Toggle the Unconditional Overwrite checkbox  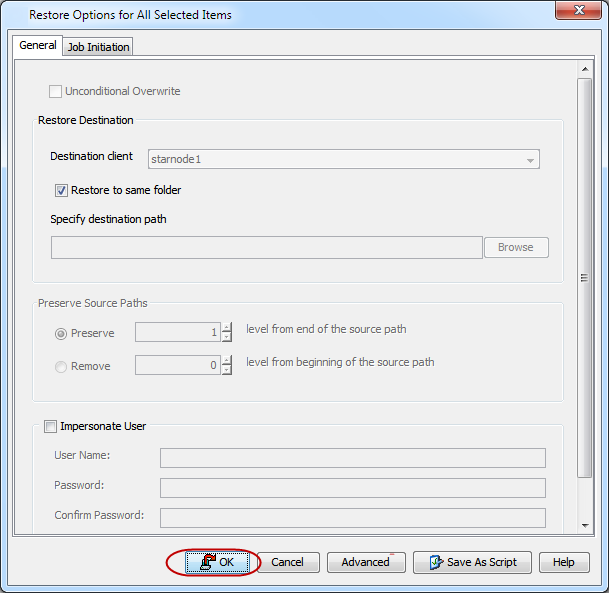(x=56, y=92)
